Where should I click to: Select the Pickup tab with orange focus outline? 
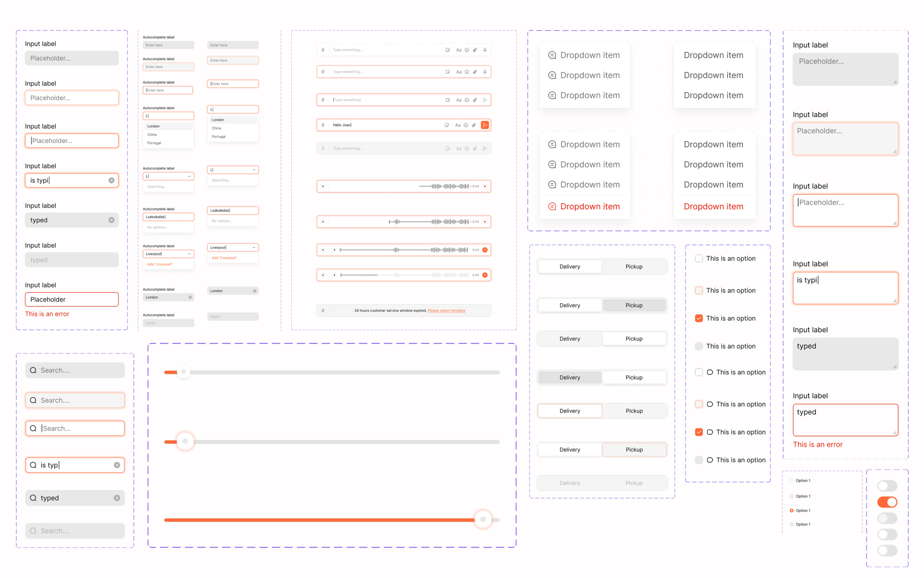tap(634, 449)
